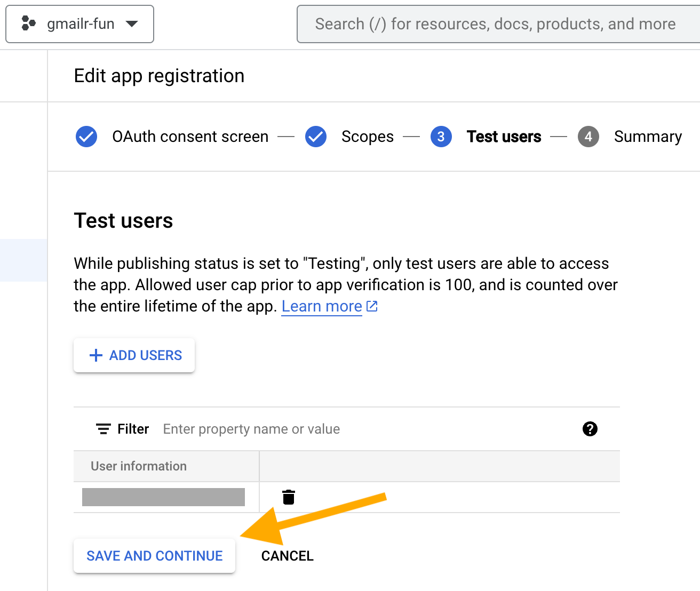Screen dimensions: 700x591
Task: Click the Search for resources bar
Action: [x=495, y=23]
